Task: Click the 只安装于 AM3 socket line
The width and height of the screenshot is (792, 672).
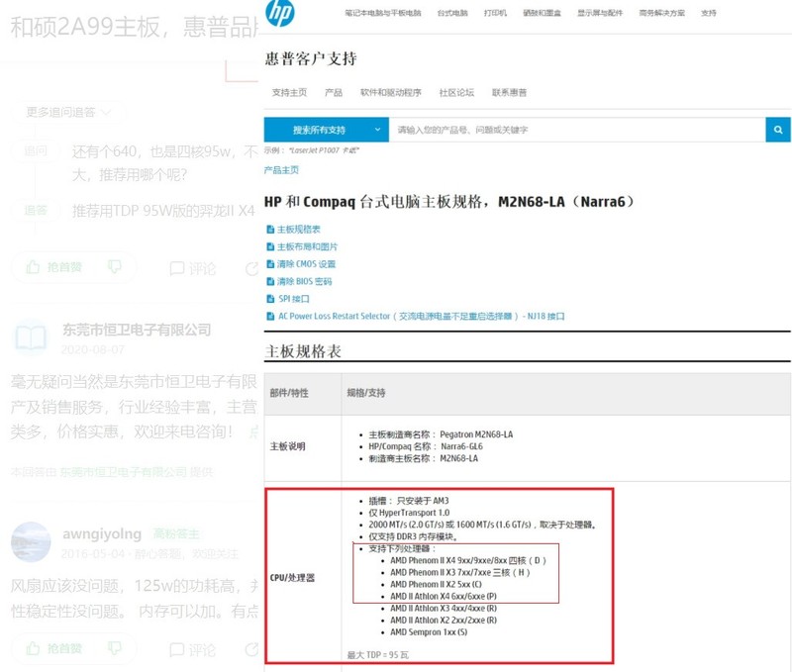Action: tap(409, 501)
